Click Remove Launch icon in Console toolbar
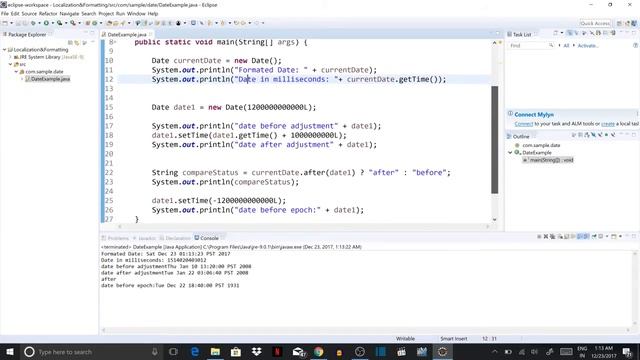Screen dimensions: 640x360 pyautogui.click(x=546, y=236)
